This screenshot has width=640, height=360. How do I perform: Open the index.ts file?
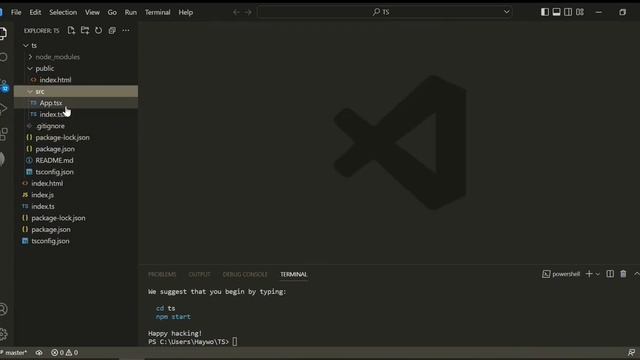tap(42, 206)
